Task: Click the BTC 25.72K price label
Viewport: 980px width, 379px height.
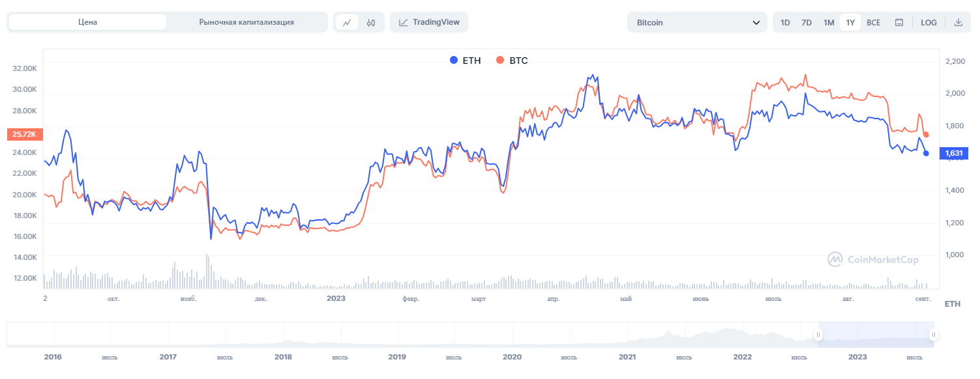Action: tap(24, 134)
